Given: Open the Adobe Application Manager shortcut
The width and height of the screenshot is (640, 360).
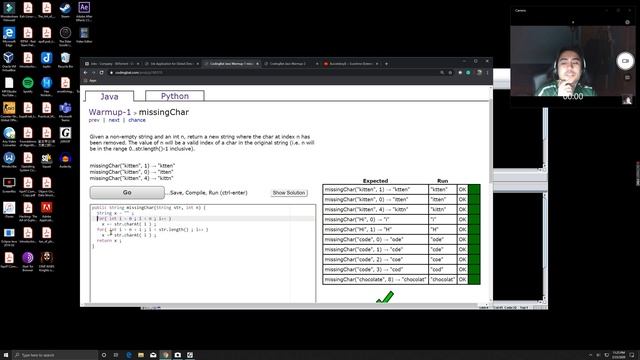Looking at the screenshot, I should pos(46,211).
